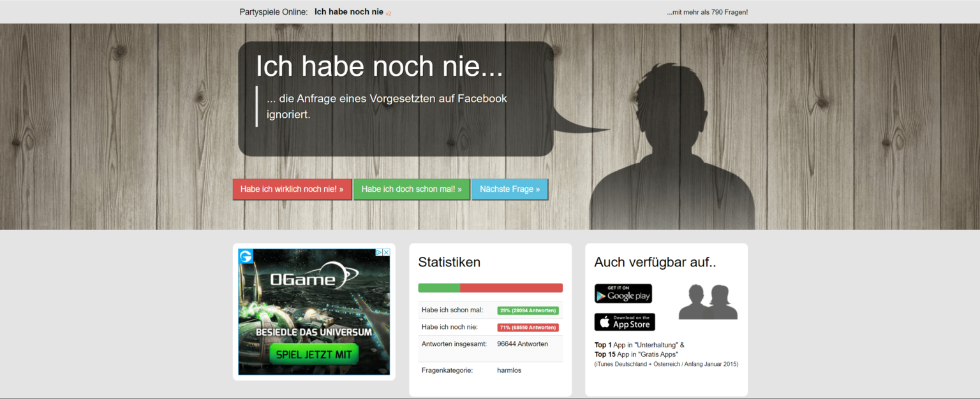The height and width of the screenshot is (399, 980).
Task: Click the "Ich habe noch nie" title link
Action: tap(348, 12)
